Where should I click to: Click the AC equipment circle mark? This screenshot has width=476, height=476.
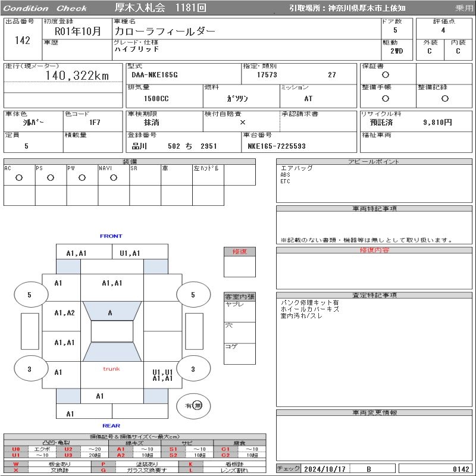point(19,178)
